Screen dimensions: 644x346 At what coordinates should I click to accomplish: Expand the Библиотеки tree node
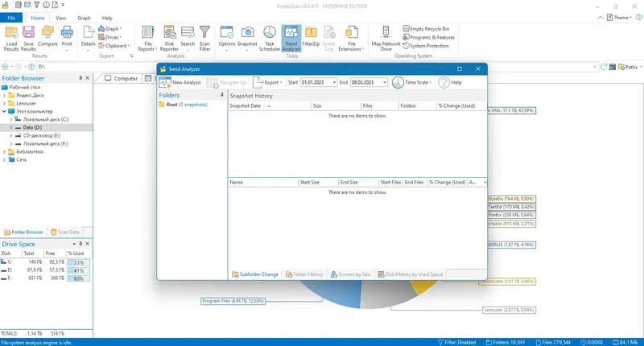5,152
